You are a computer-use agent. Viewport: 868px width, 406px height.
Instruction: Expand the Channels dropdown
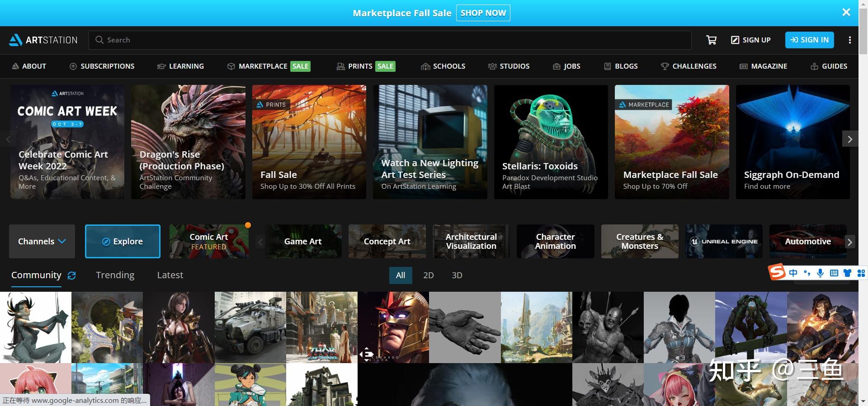tap(42, 241)
